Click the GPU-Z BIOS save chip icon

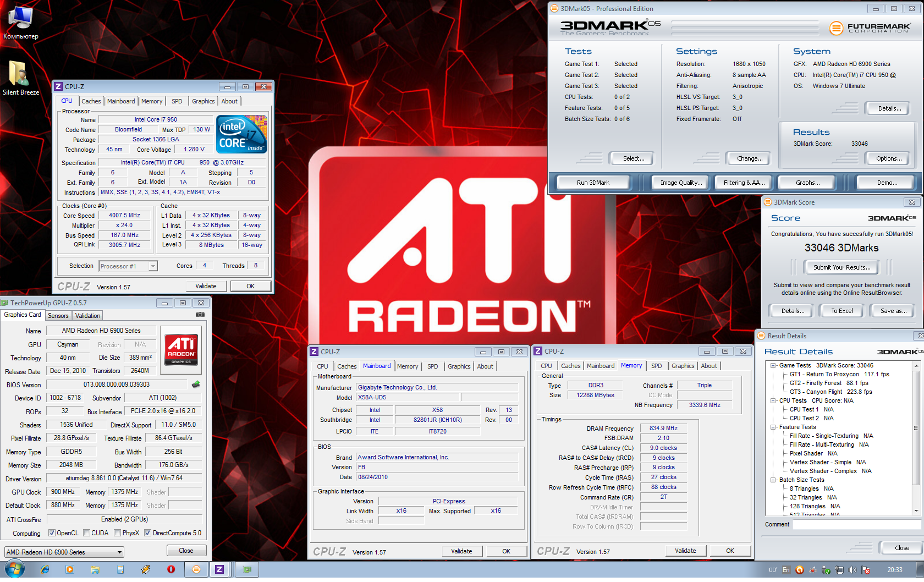tap(196, 385)
